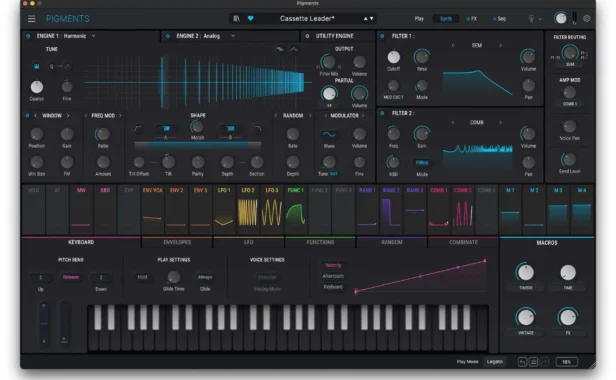This screenshot has width=616, height=380.
Task: Click the Filter 2 Fdbck mode button
Action: pyautogui.click(x=422, y=162)
